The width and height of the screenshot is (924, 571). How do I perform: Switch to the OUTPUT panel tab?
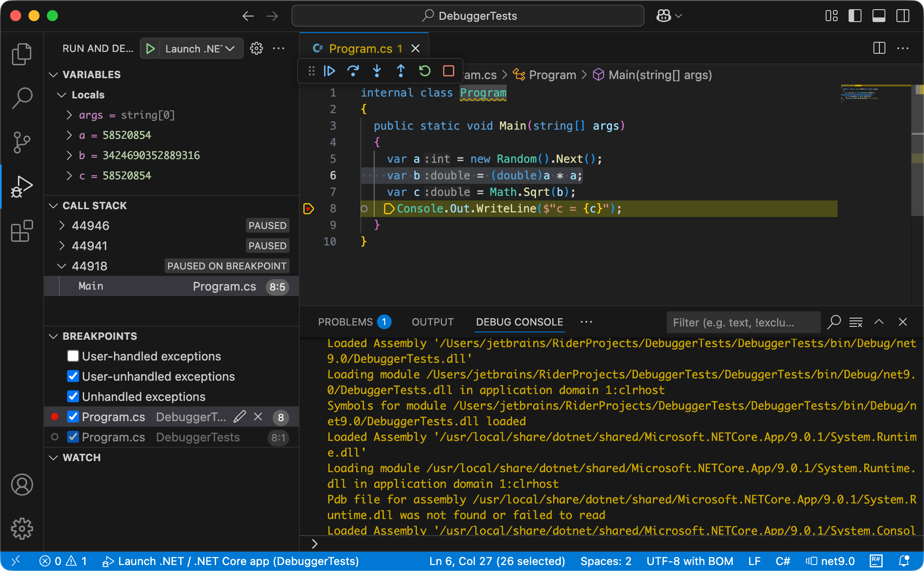[x=433, y=322]
